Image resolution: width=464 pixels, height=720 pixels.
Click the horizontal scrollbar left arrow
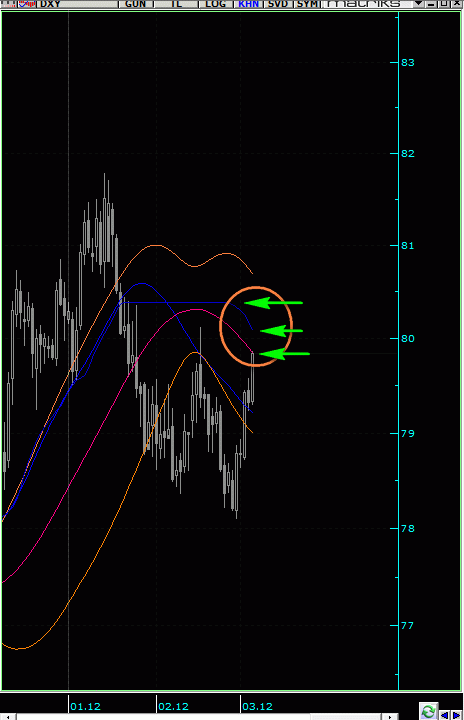click(8, 717)
